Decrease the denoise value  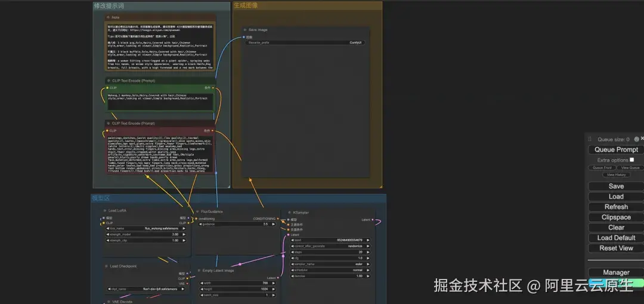[x=293, y=276]
